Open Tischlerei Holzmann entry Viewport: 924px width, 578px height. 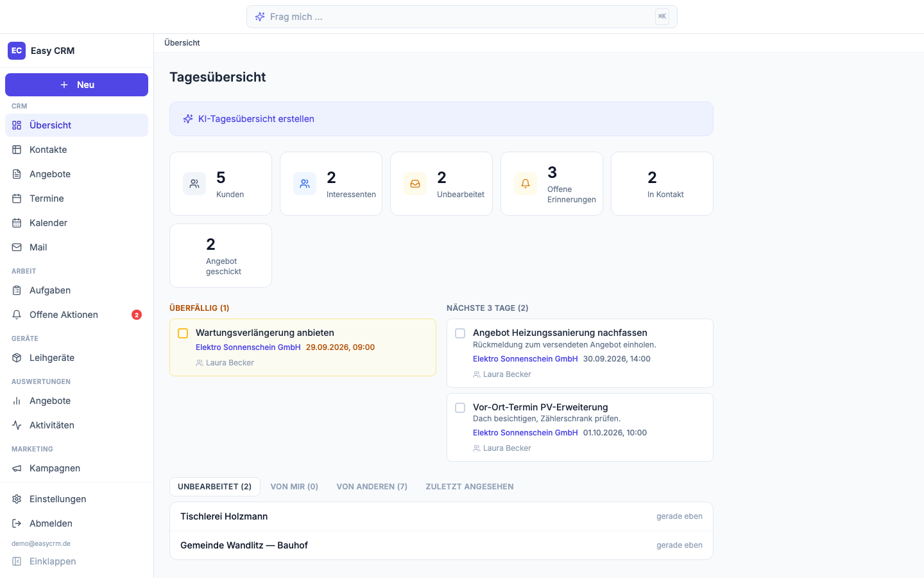pyautogui.click(x=441, y=516)
